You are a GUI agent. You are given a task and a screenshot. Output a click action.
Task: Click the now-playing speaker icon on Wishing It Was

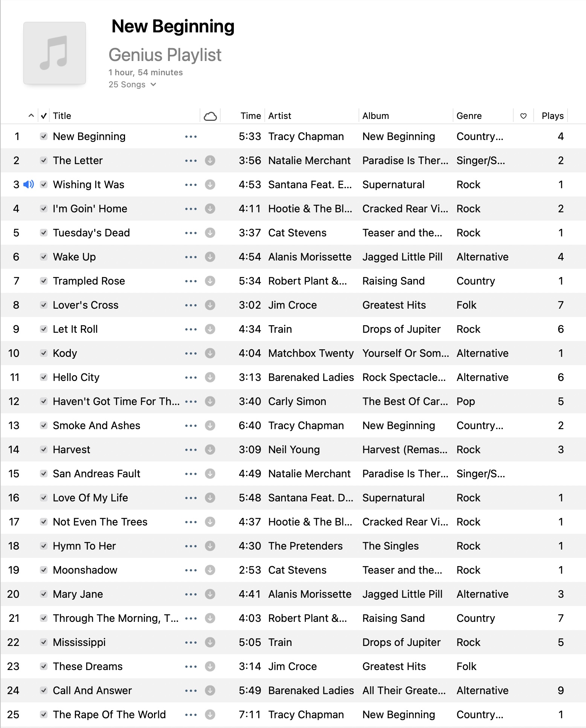tap(29, 184)
